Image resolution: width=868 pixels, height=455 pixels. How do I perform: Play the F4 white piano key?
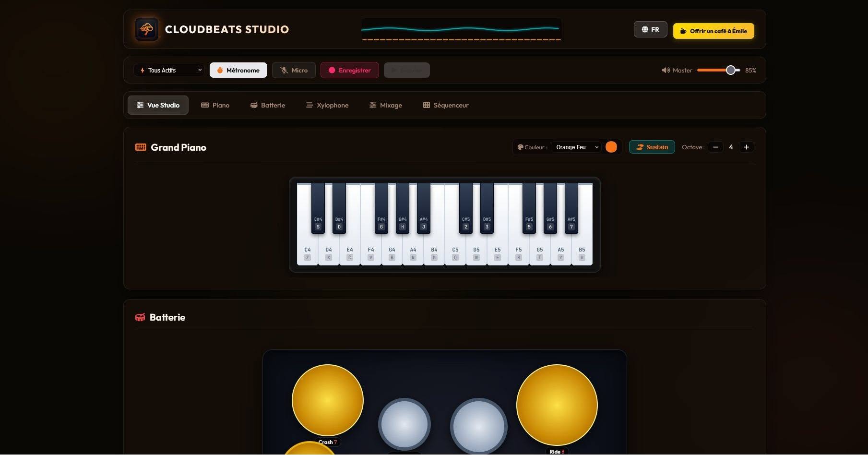point(371,250)
